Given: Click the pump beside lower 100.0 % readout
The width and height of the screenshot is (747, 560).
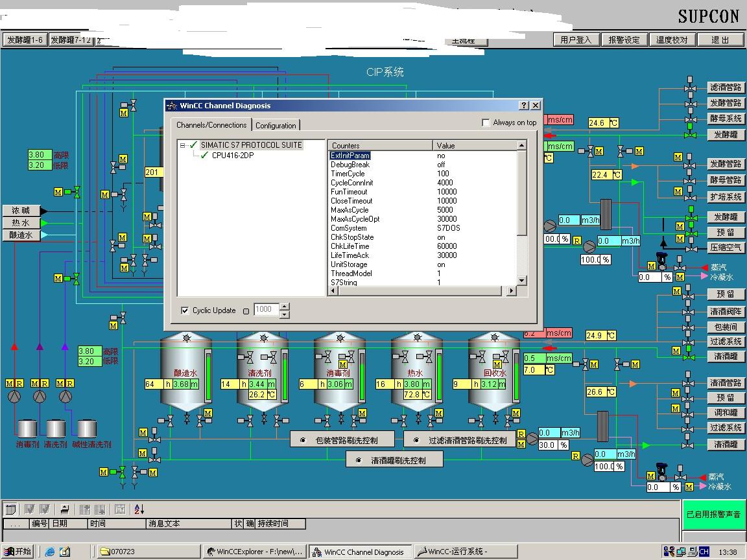Looking at the screenshot, I should pos(588,460).
